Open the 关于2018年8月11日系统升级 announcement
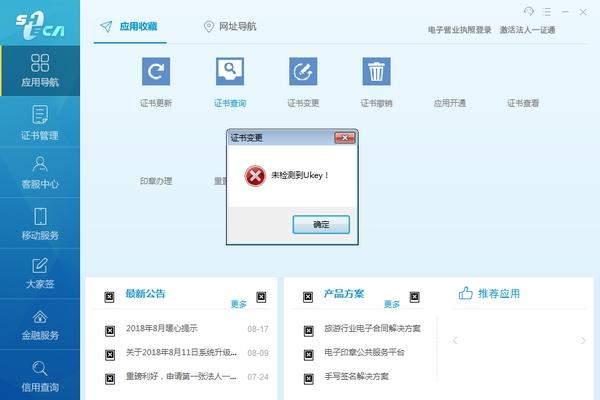 click(181, 352)
